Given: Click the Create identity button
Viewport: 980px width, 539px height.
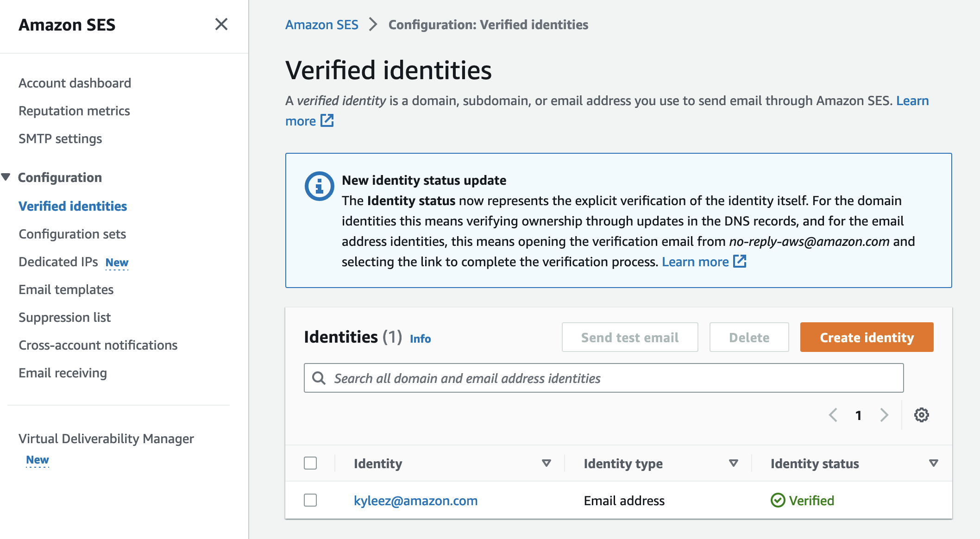Looking at the screenshot, I should [x=867, y=337].
